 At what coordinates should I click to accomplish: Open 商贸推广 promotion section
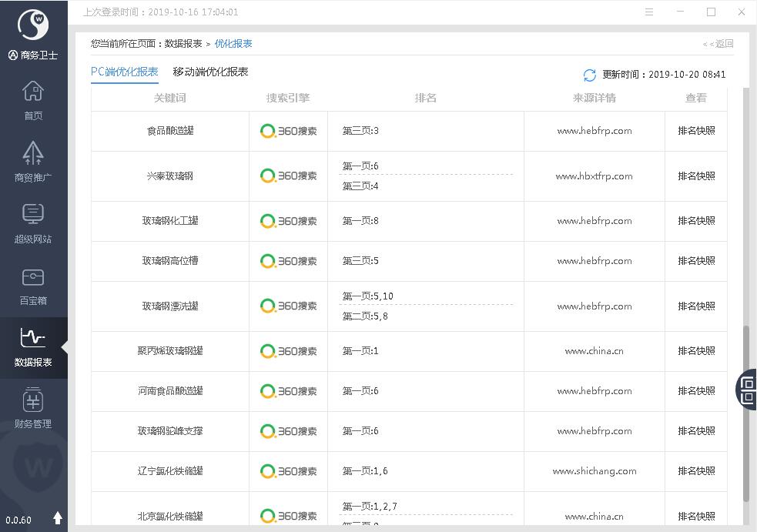(x=33, y=162)
